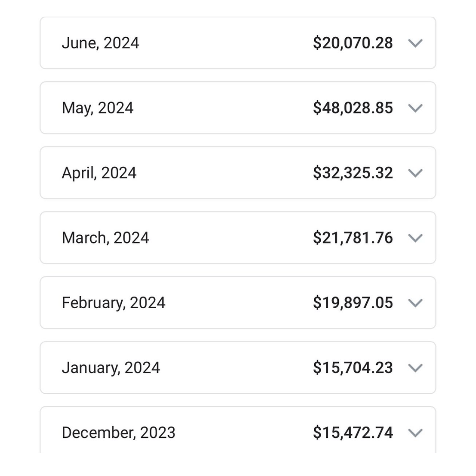Select the April, 2024 label
Image resolution: width=476 pixels, height=476 pixels.
(x=99, y=173)
